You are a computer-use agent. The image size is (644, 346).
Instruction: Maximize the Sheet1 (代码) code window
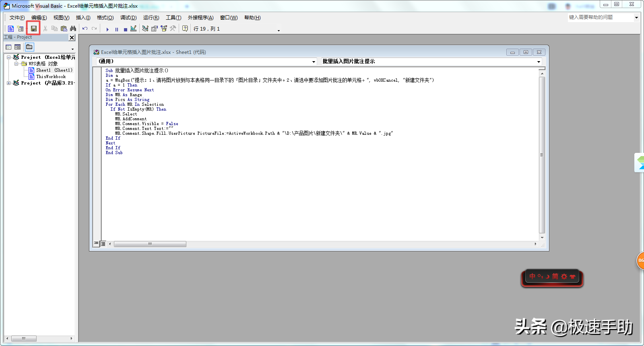(526, 52)
